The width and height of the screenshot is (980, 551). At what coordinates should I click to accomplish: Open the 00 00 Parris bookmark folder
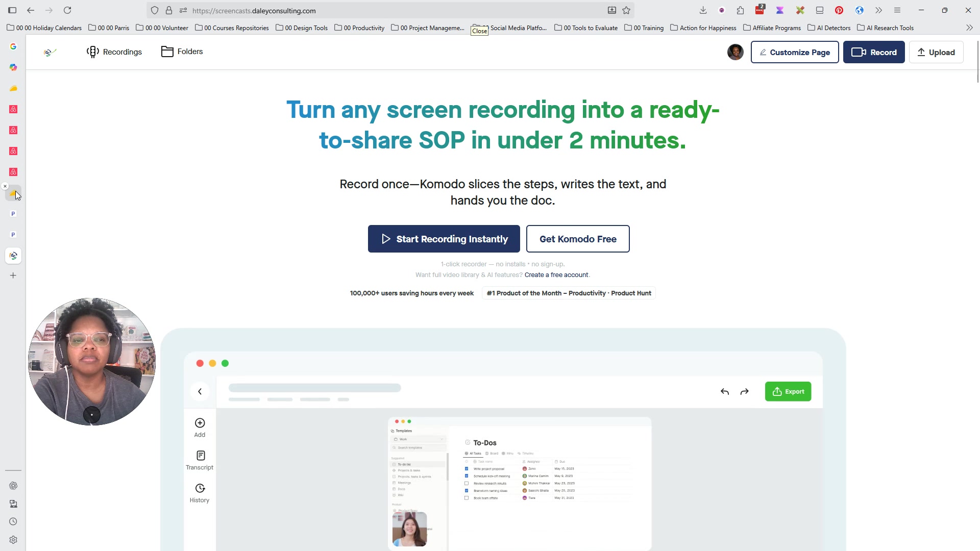[109, 28]
